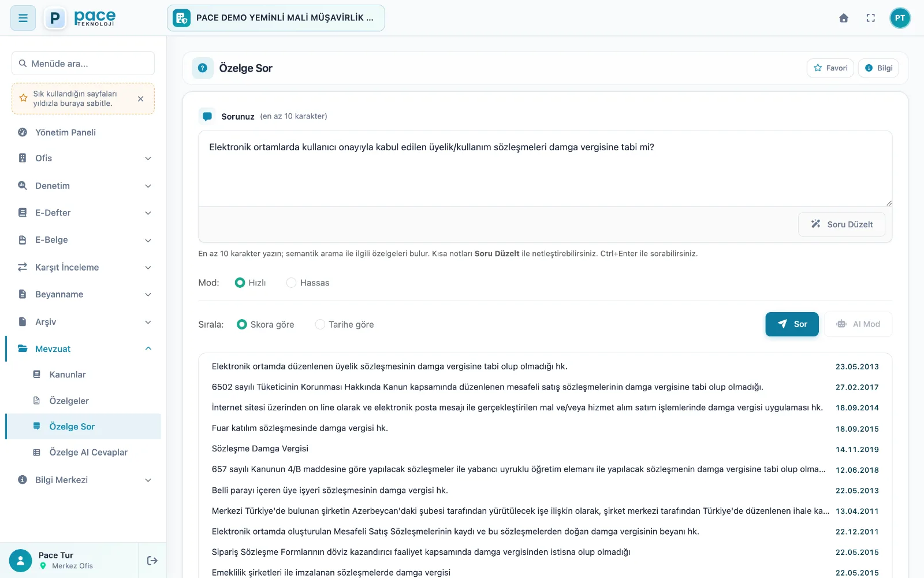
Task: Click the Bilgi Merkezi info icon
Action: [23, 480]
